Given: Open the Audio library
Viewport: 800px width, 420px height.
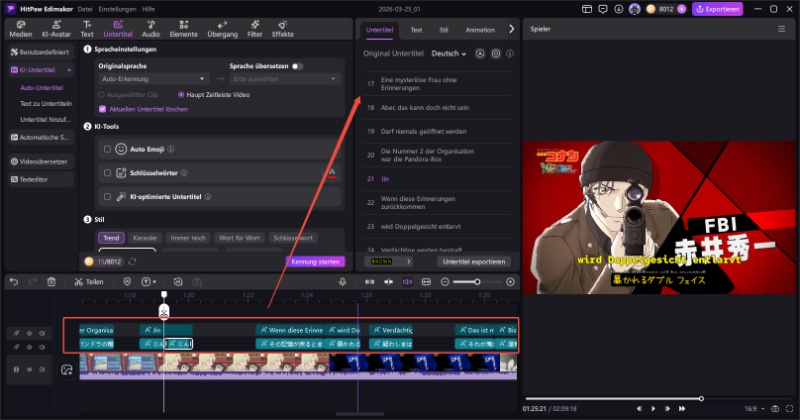Looking at the screenshot, I should (x=151, y=29).
